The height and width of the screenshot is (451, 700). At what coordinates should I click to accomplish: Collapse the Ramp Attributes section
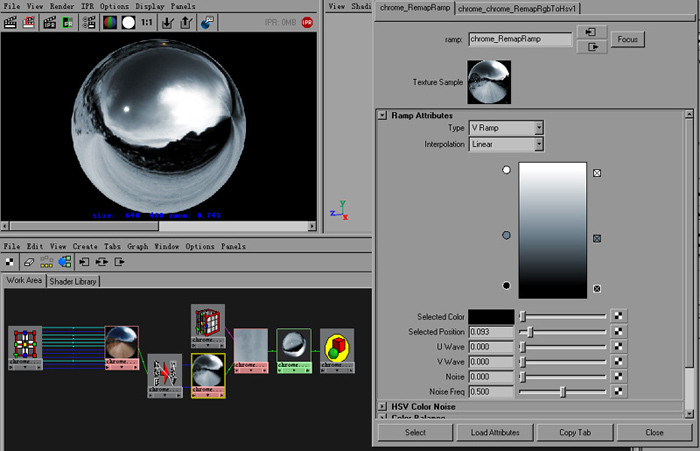[x=382, y=115]
